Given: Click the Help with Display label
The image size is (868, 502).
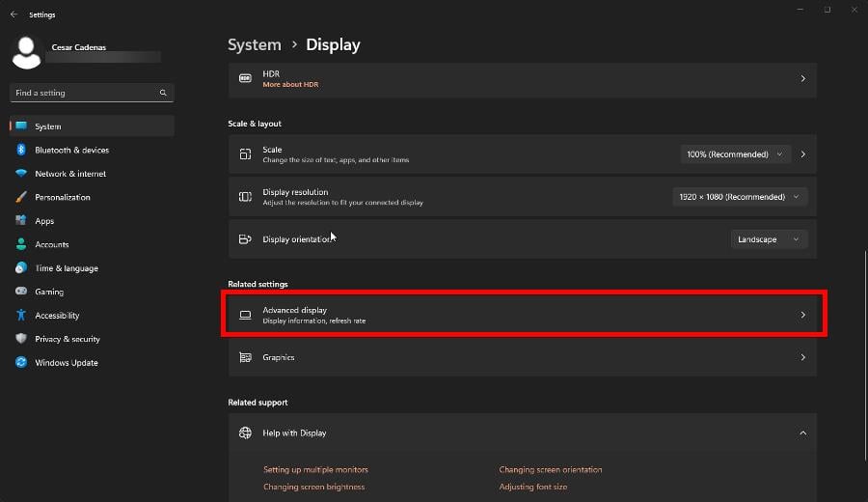Looking at the screenshot, I should 294,432.
